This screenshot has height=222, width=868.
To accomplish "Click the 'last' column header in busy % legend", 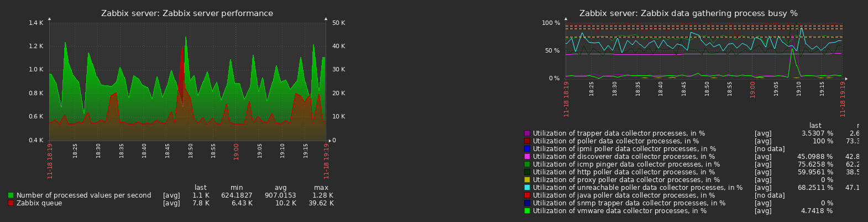I will [x=815, y=126].
